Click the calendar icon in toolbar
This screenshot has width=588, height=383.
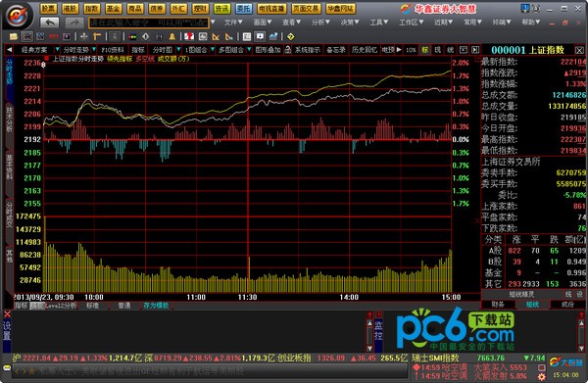247,36
